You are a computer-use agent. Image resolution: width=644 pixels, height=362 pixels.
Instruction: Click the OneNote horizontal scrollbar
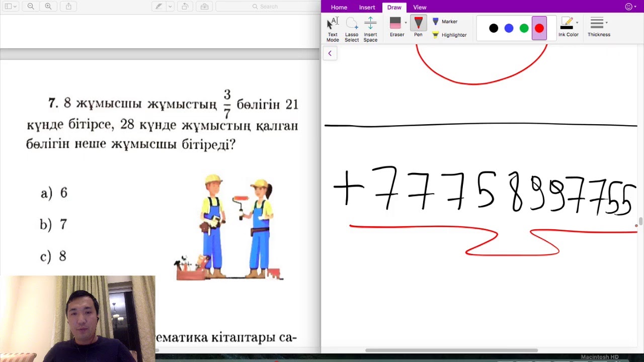[x=452, y=350]
